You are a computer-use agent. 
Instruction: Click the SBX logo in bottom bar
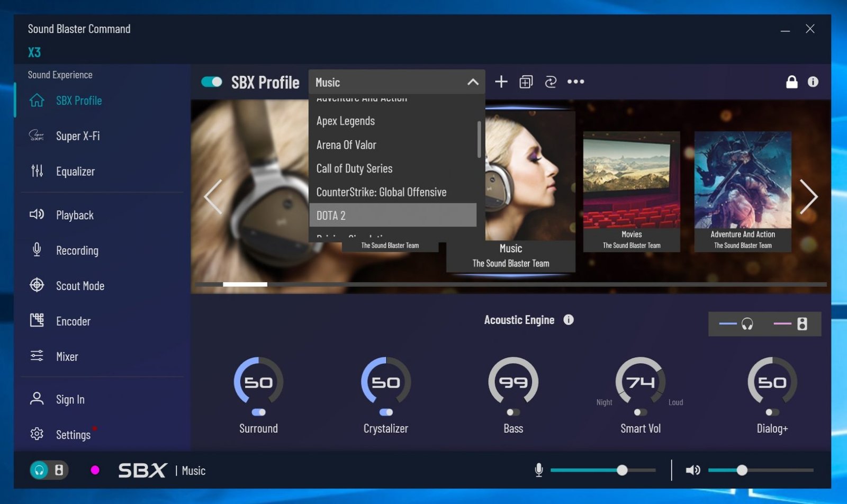tap(142, 470)
